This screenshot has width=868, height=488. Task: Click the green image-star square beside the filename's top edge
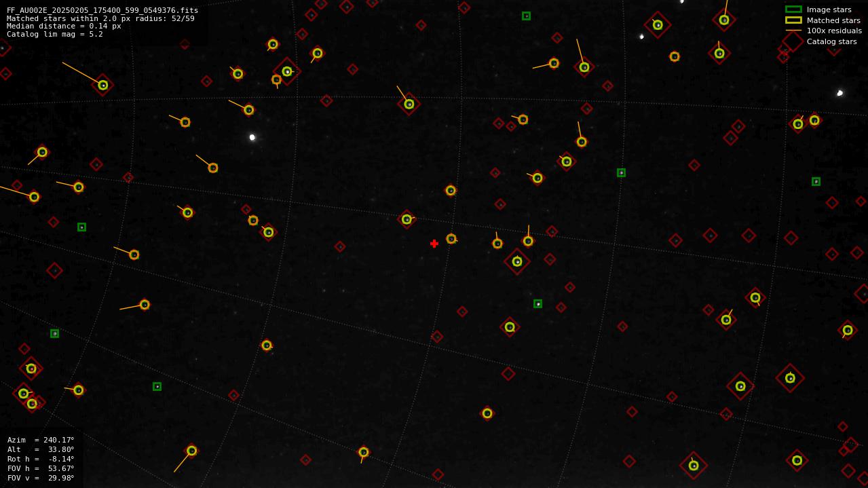tap(526, 16)
